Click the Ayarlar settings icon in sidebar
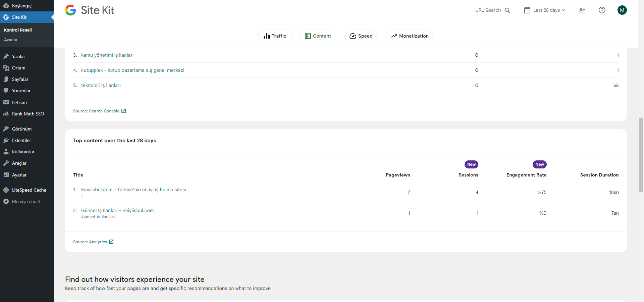 (x=6, y=175)
